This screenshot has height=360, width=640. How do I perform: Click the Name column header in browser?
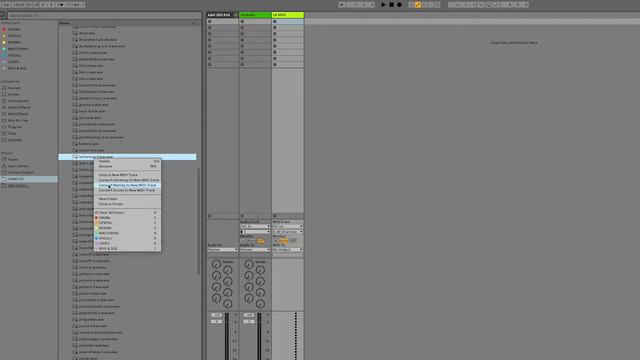coord(127,23)
